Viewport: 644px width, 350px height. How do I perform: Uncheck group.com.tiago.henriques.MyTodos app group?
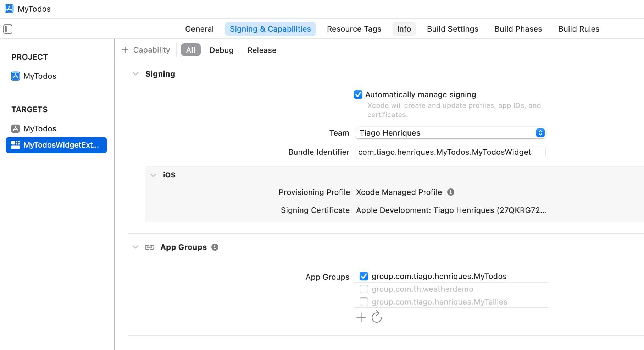click(x=364, y=276)
